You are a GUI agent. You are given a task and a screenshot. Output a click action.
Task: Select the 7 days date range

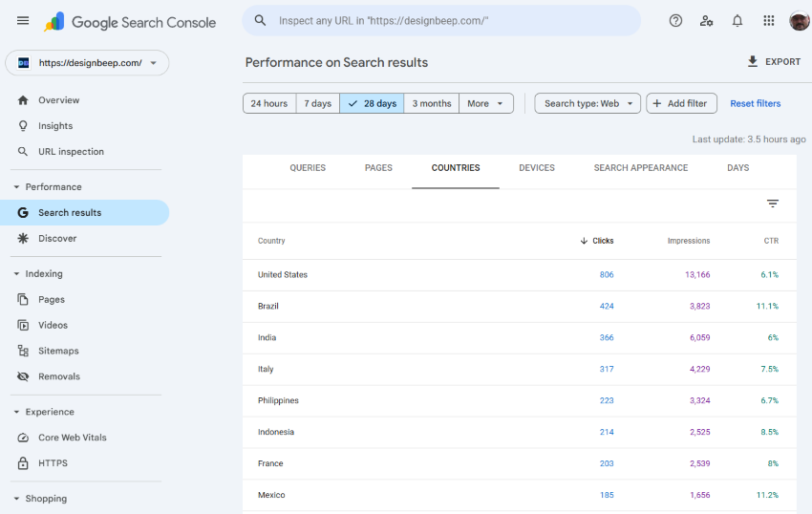point(317,103)
